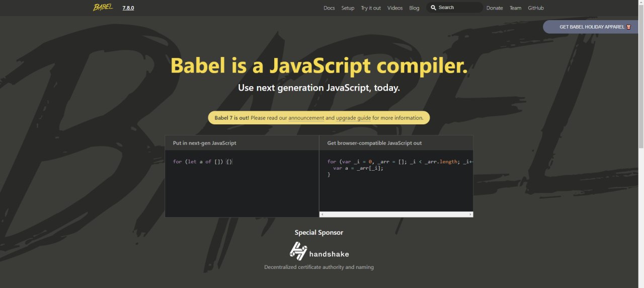Viewport: 644px width, 288px height.
Task: Click the output pane horizontal scrollbar
Action: (x=396, y=214)
